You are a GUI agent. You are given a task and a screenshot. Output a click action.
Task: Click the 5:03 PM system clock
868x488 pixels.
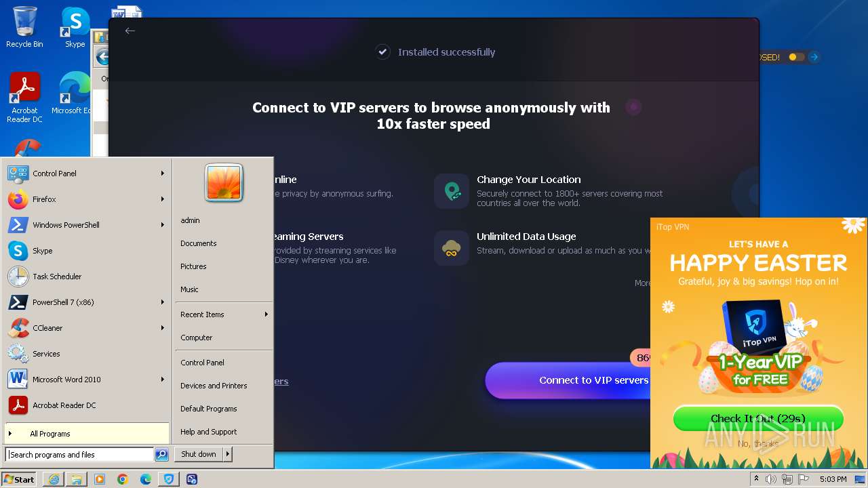coord(833,479)
